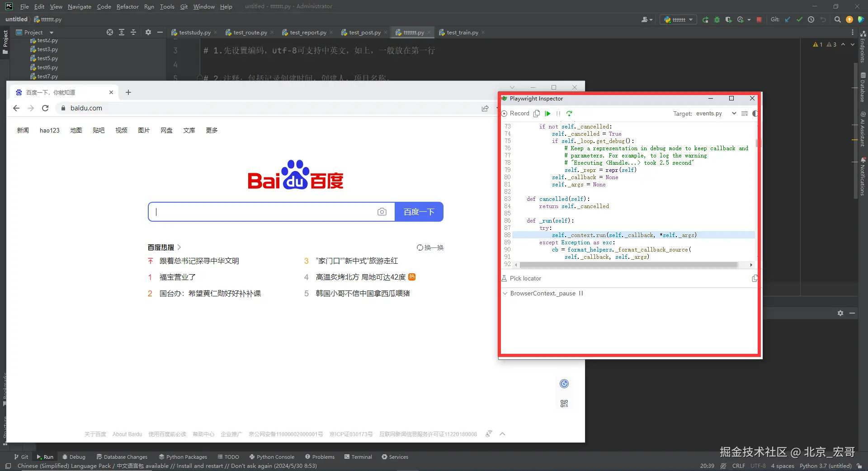This screenshot has height=471, width=868.
Task: Open hot topic 韩国小哥不信中国拿西瓜喂猪
Action: tap(363, 293)
